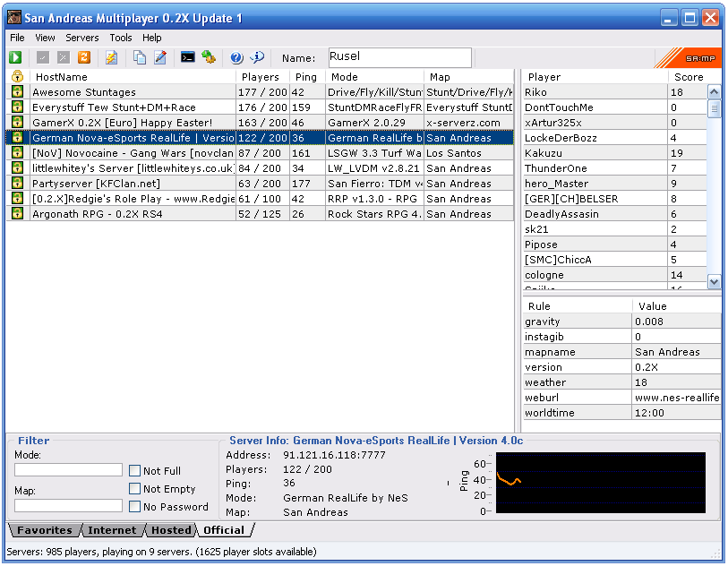Click the green Connect play icon
The height and width of the screenshot is (566, 728).
tap(15, 57)
